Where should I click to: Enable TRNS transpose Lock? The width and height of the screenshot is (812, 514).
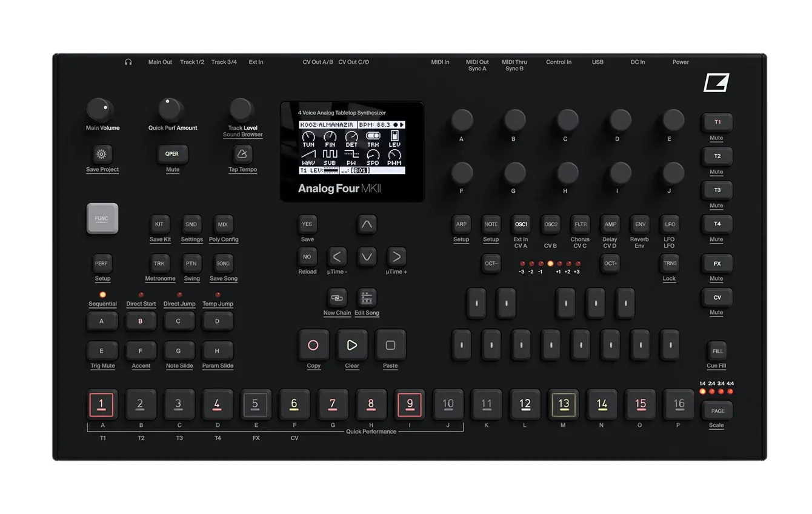(x=669, y=264)
